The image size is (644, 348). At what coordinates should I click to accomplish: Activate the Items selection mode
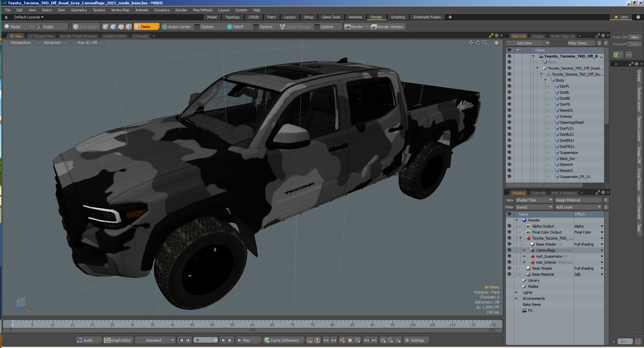tap(146, 27)
